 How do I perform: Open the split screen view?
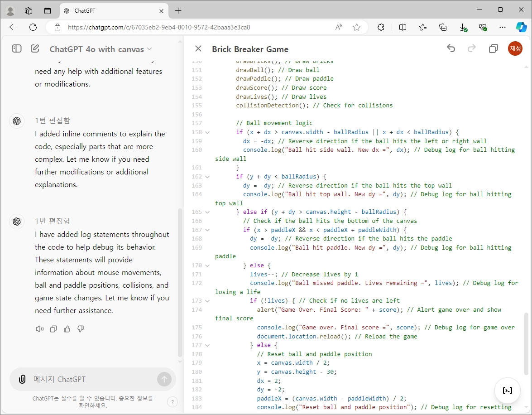403,27
